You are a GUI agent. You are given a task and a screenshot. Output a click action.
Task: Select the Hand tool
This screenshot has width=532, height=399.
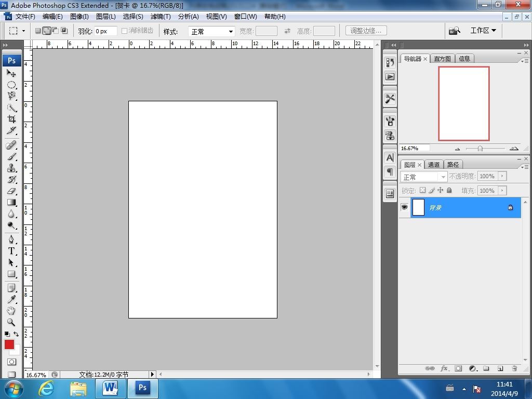pos(11,311)
